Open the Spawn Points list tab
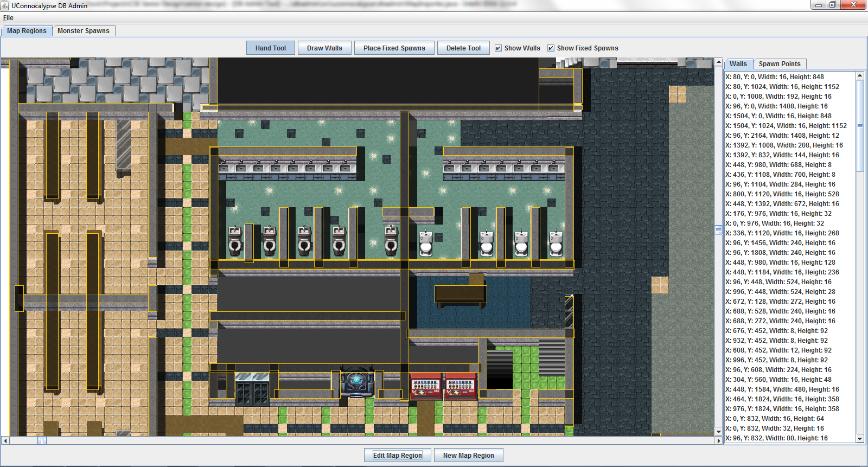 780,63
